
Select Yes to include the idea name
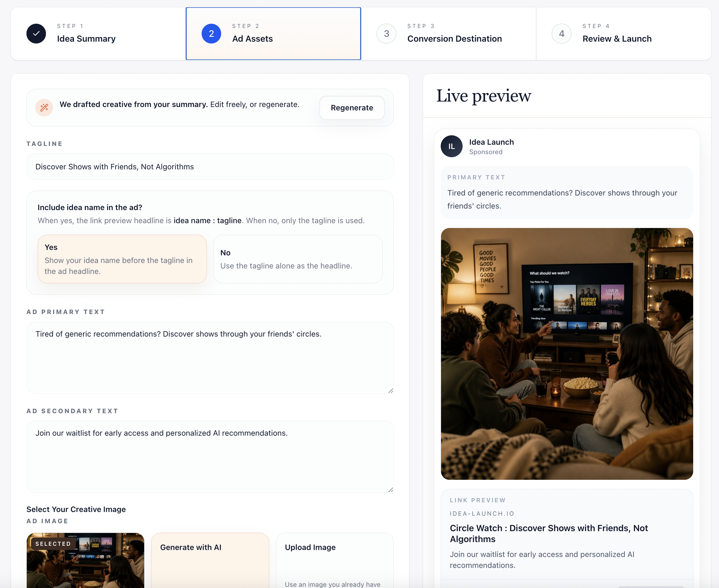pos(122,259)
